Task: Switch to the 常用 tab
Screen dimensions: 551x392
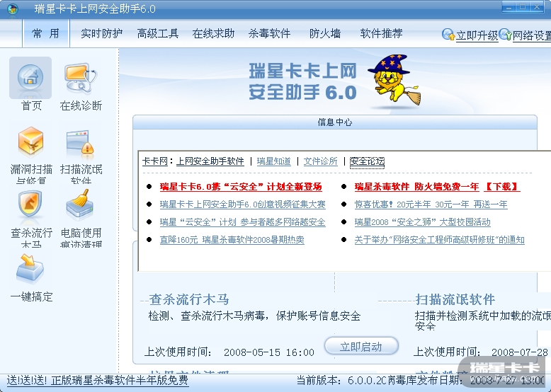Action: click(46, 33)
